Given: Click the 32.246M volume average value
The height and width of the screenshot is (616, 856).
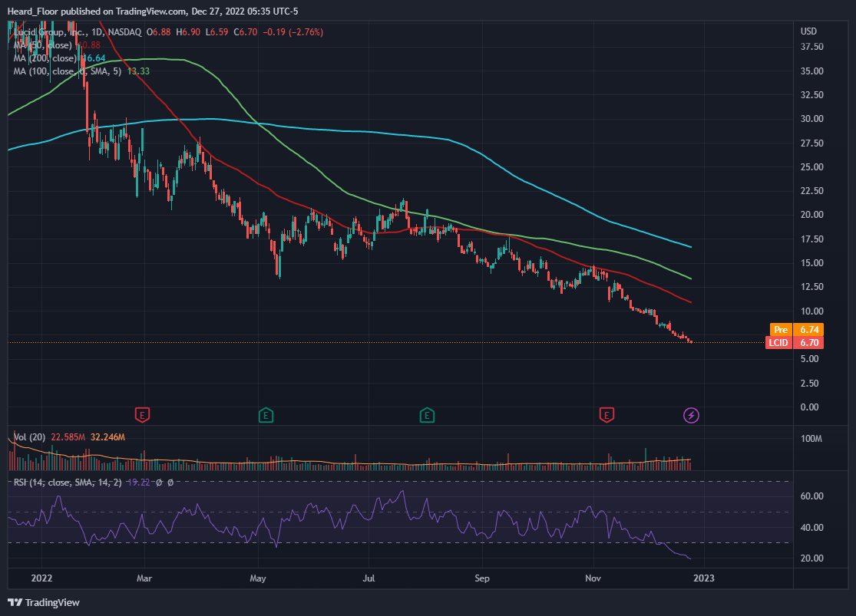Looking at the screenshot, I should 108,437.
